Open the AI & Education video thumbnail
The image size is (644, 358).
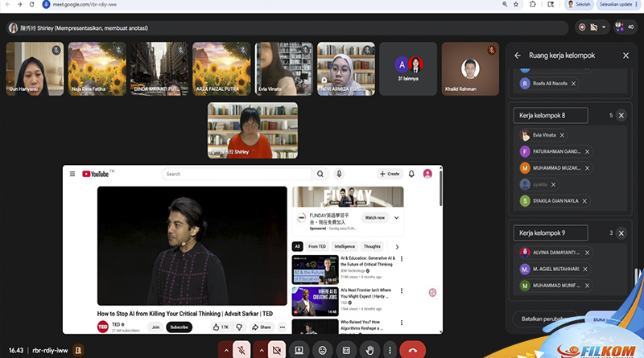pyautogui.click(x=315, y=270)
